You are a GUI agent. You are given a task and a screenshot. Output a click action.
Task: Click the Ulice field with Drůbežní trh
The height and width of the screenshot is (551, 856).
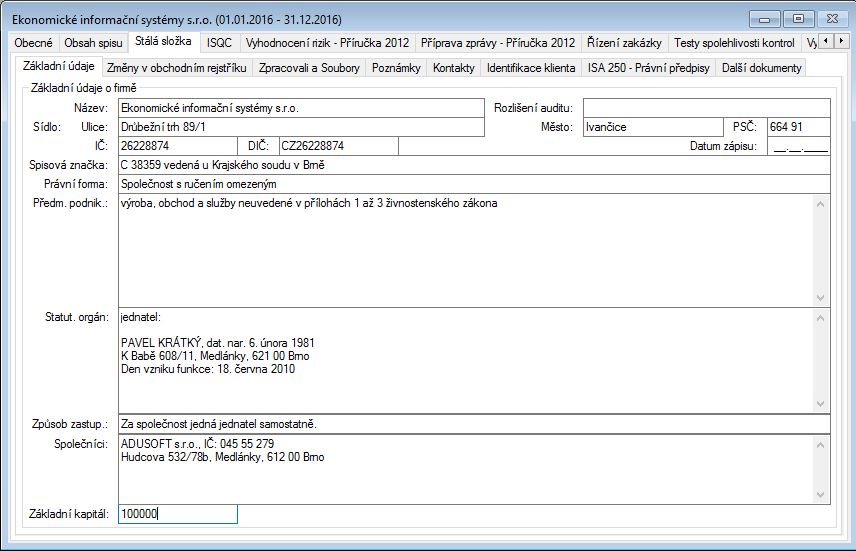click(301, 127)
